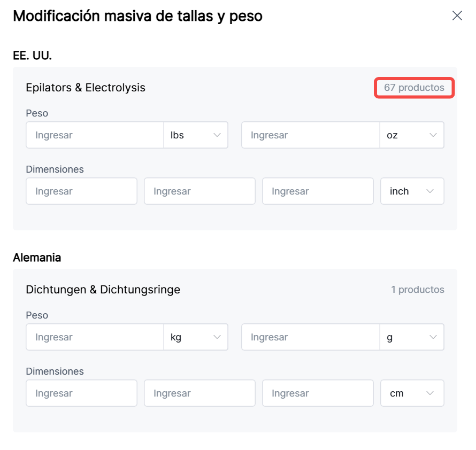The image size is (476, 450).
Task: Focus third dimension field under Dichtungen
Action: [x=318, y=393]
